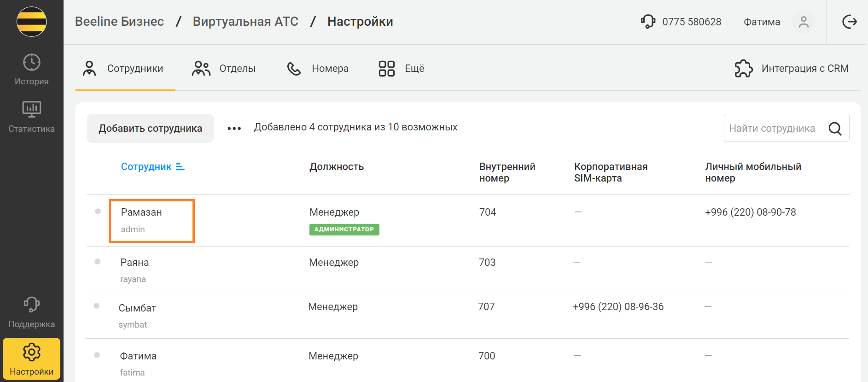Click the Beeline logo icon
This screenshot has width=868, height=382.
click(x=31, y=22)
